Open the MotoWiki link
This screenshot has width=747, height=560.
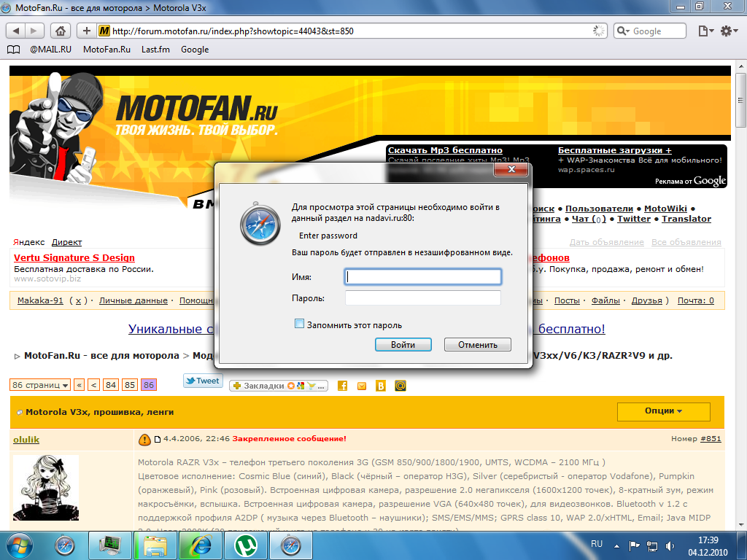(x=665, y=209)
